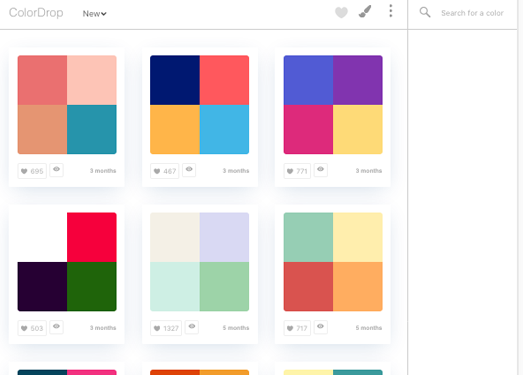This screenshot has width=523, height=375.
Task: Choose the sage green swatch in 717 palette
Action: (308, 237)
